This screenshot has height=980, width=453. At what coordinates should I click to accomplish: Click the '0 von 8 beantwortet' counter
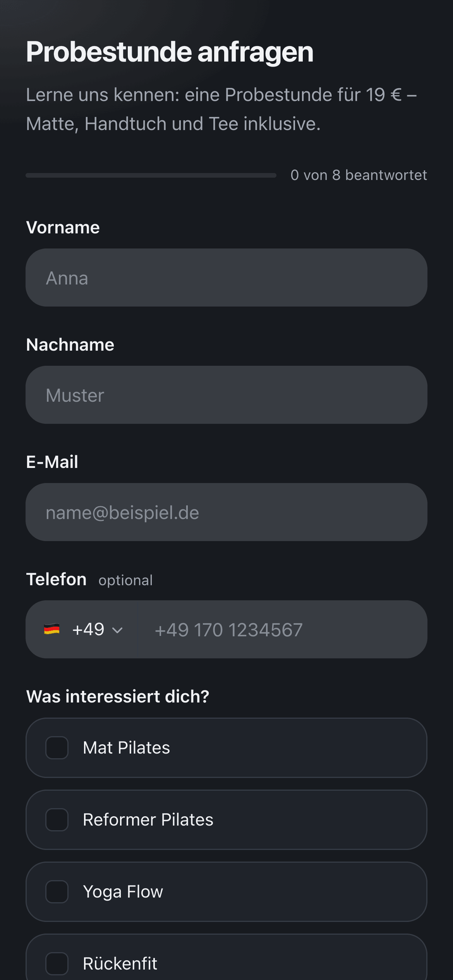coord(359,175)
